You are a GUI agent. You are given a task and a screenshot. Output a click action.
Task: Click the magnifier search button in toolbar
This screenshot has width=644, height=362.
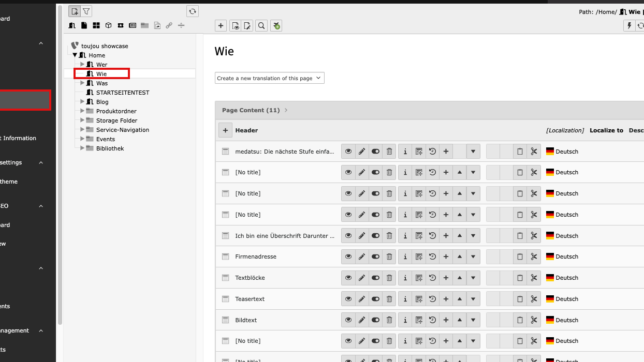coord(261,26)
